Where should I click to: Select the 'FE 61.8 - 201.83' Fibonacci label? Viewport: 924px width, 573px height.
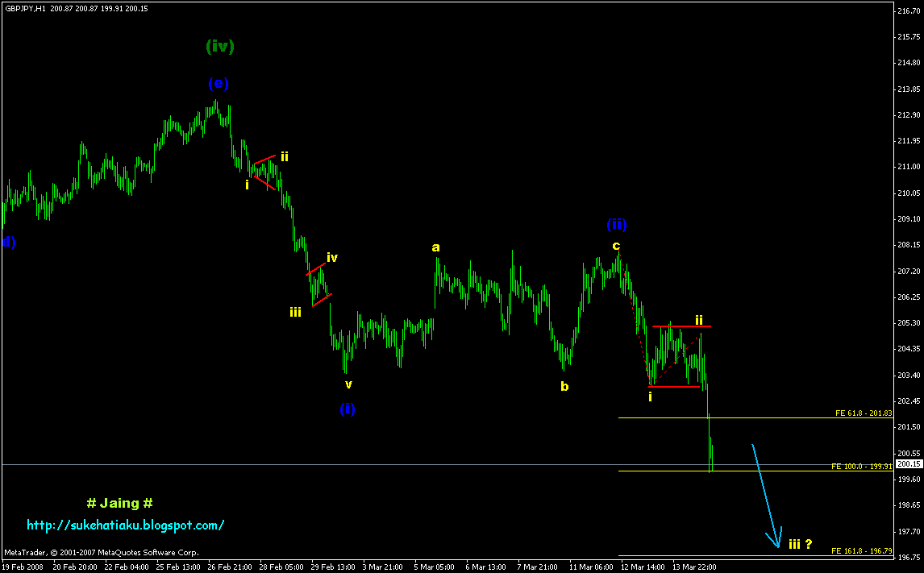click(x=864, y=413)
